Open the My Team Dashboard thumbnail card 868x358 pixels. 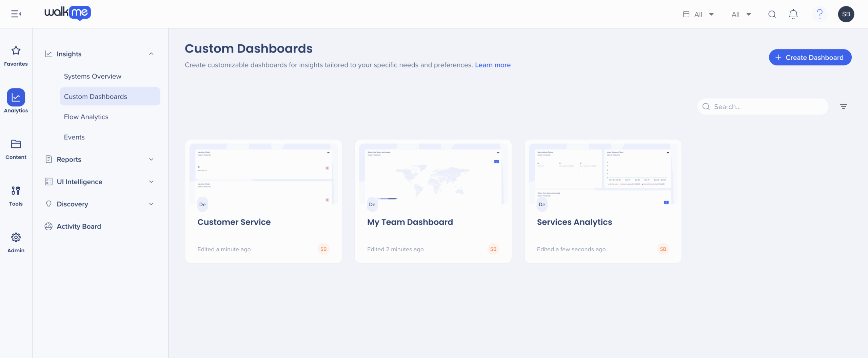[433, 176]
